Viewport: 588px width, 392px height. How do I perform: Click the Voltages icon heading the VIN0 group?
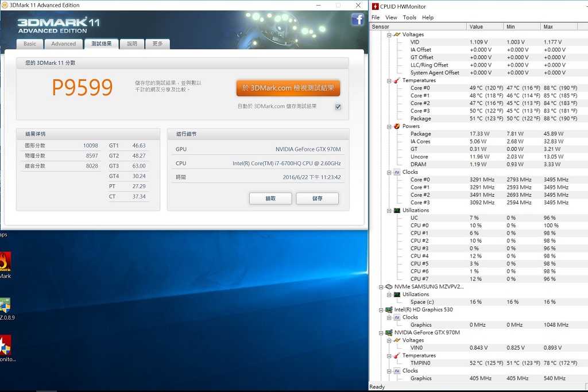coord(397,340)
